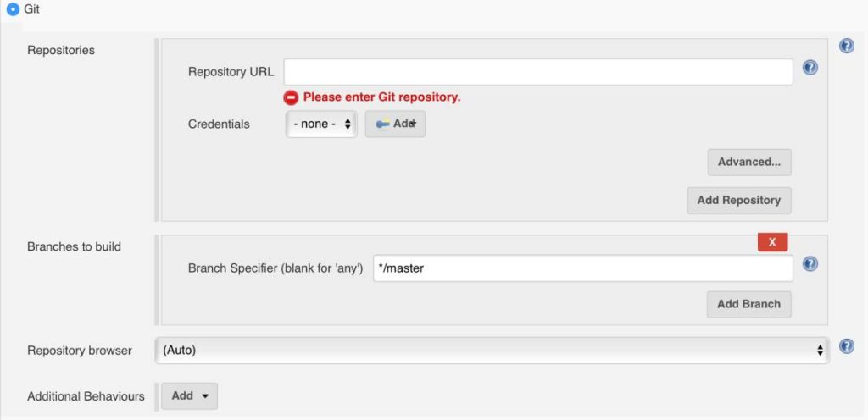Focus the Repository URL text field
Screen dimensions: 868x420
click(538, 72)
